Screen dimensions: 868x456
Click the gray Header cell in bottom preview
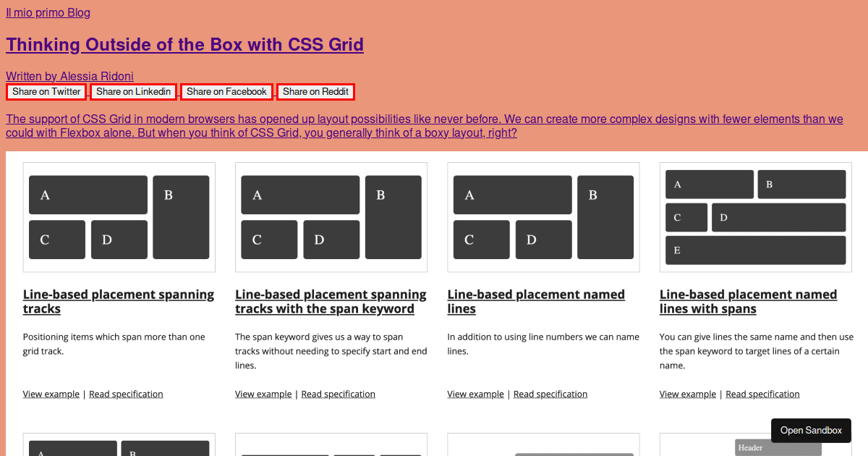(x=778, y=447)
